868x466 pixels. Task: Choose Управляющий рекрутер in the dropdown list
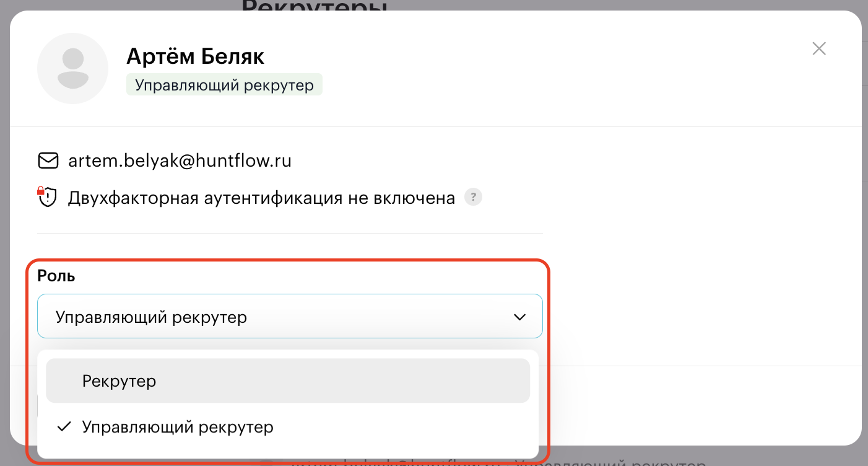point(178,427)
